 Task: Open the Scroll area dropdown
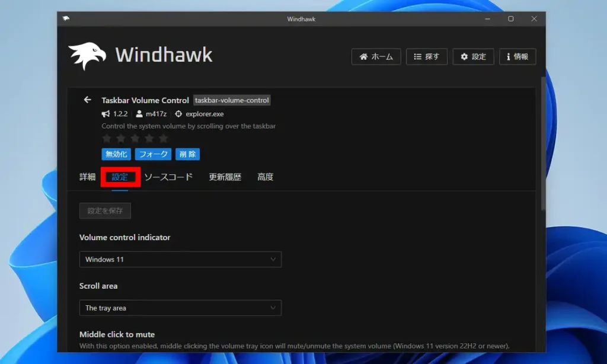(180, 308)
